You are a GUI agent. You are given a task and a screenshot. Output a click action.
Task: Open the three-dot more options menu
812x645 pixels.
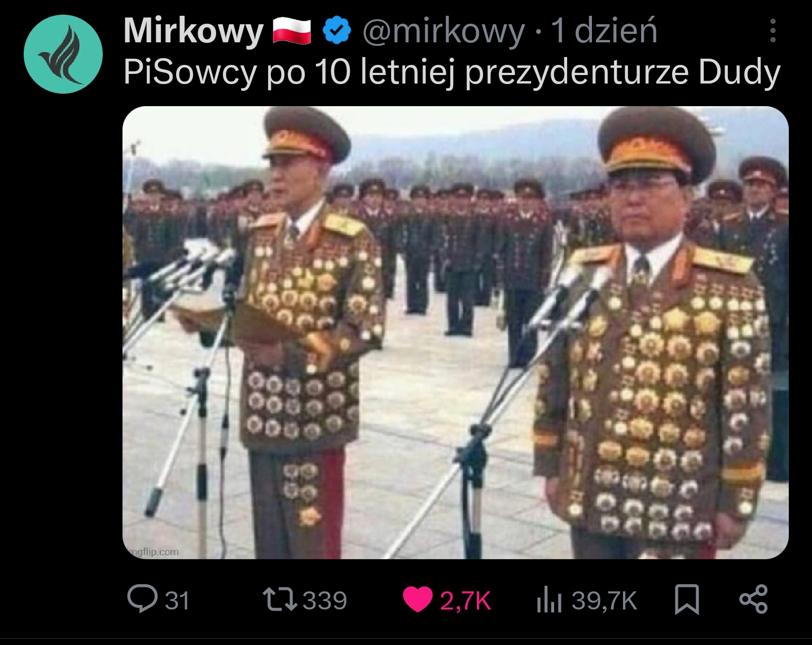click(x=773, y=30)
